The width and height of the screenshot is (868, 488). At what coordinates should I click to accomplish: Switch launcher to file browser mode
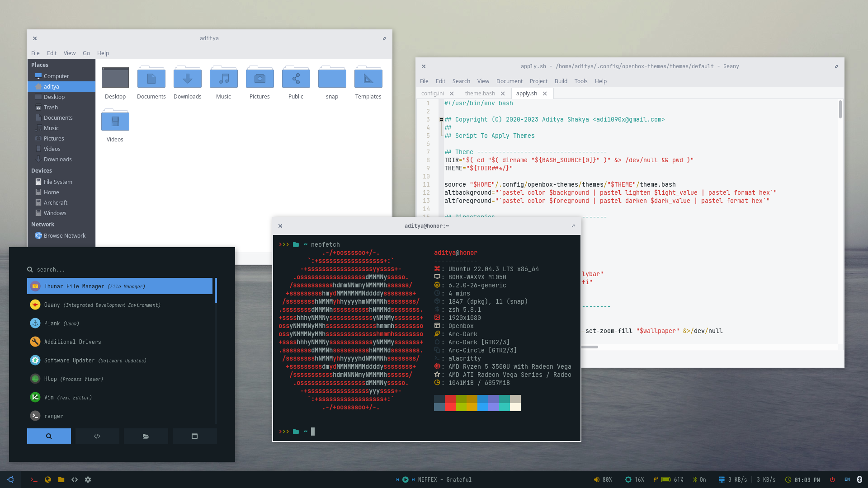coord(146,436)
